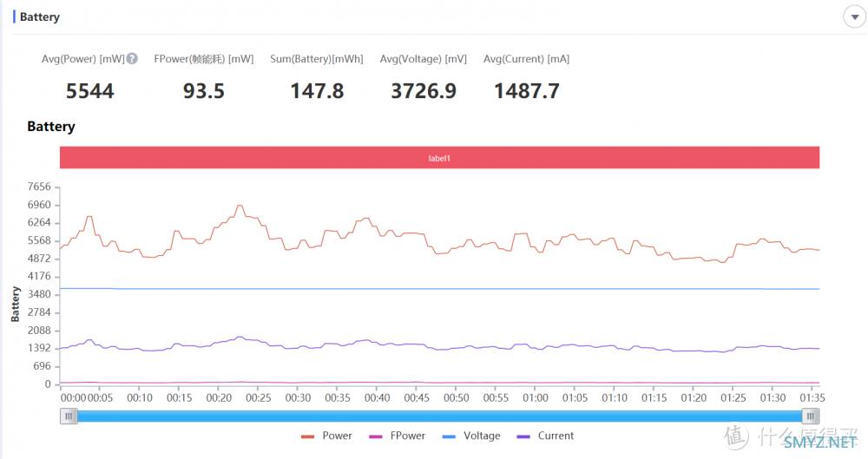This screenshot has height=459, width=868.
Task: Click the Sum(Battery)[mWh] label
Action: click(317, 59)
